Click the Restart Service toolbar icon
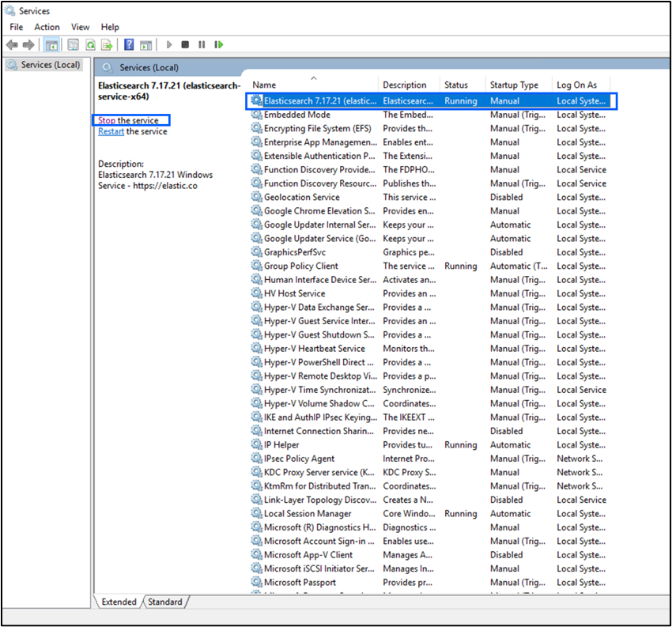Viewport: 672px width, 627px height. 218,44
